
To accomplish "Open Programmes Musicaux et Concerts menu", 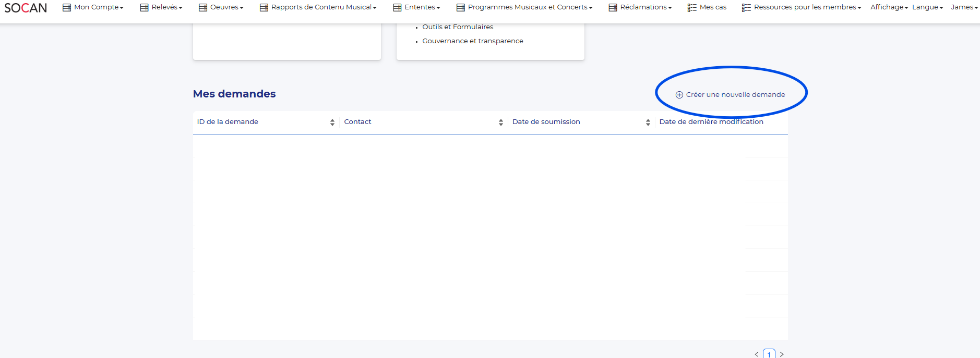I will 524,7.
